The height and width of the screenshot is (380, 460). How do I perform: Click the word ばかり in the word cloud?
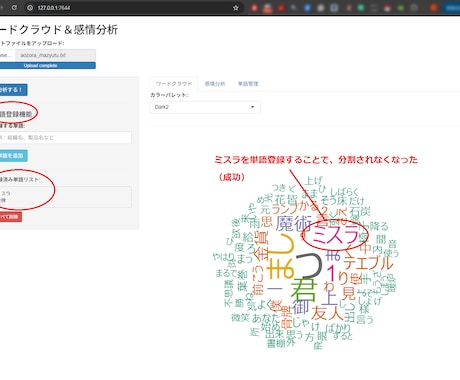338,328
